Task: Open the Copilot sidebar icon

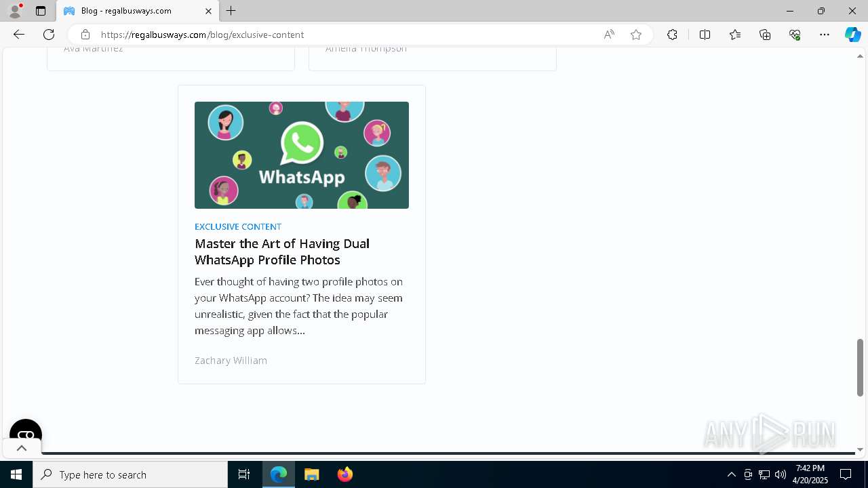Action: click(x=852, y=35)
